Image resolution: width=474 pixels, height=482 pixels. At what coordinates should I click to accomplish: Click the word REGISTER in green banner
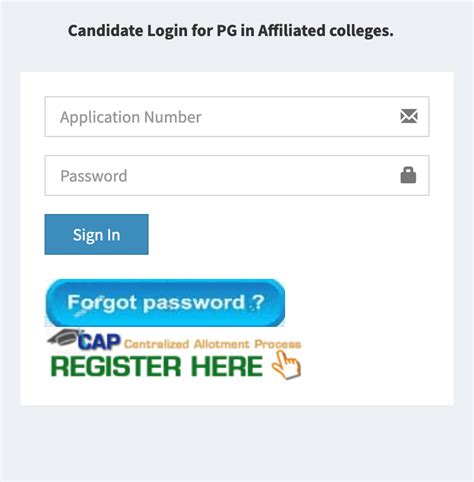[116, 366]
